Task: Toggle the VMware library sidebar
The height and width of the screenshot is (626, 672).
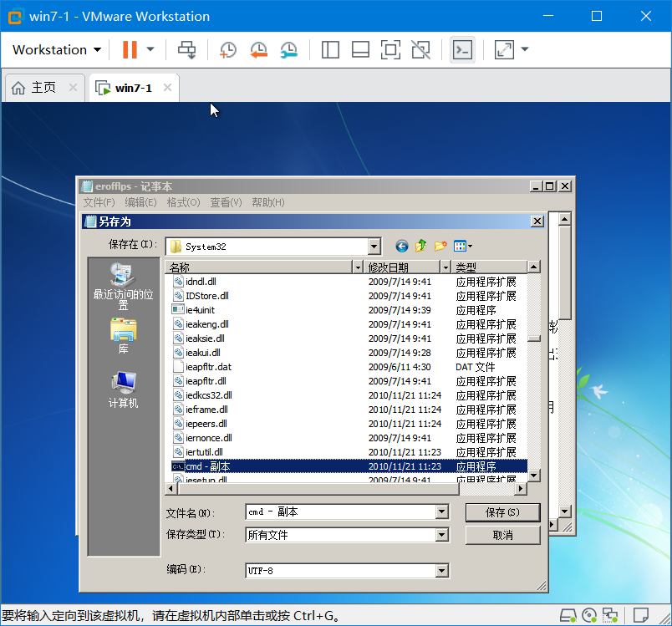Action: point(330,49)
